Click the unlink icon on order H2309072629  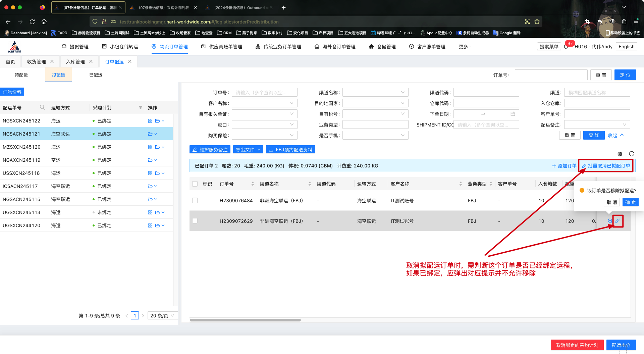[x=618, y=221]
